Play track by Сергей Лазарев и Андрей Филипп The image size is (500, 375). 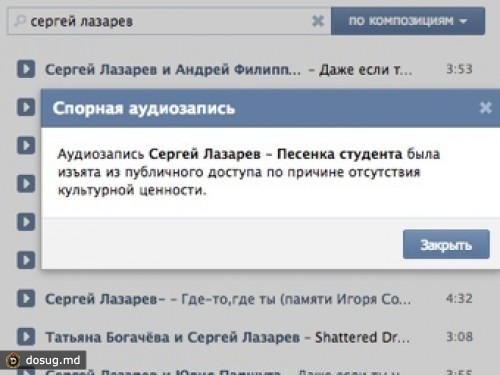pos(26,69)
